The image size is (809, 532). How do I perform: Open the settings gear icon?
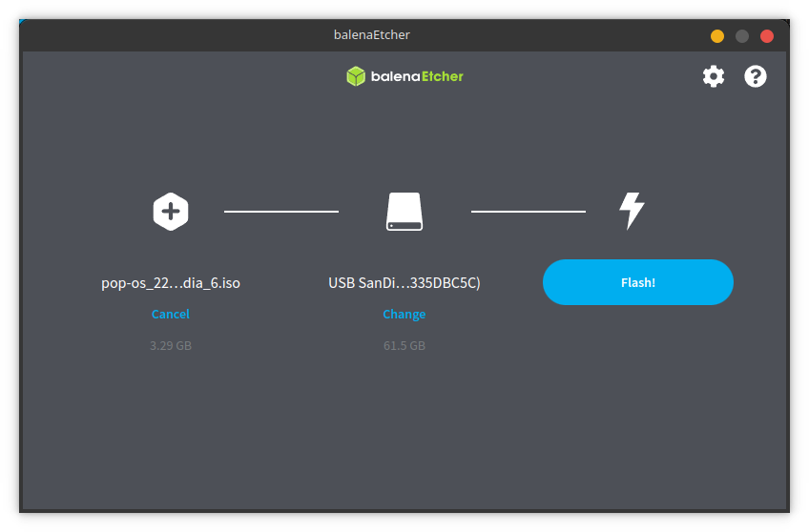pos(714,76)
